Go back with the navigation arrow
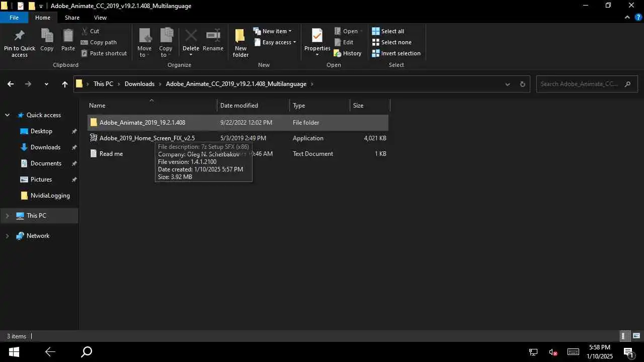The width and height of the screenshot is (644, 362). click(11, 84)
